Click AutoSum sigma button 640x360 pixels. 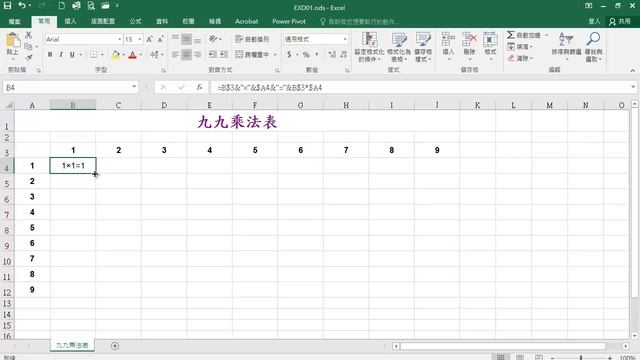524,36
